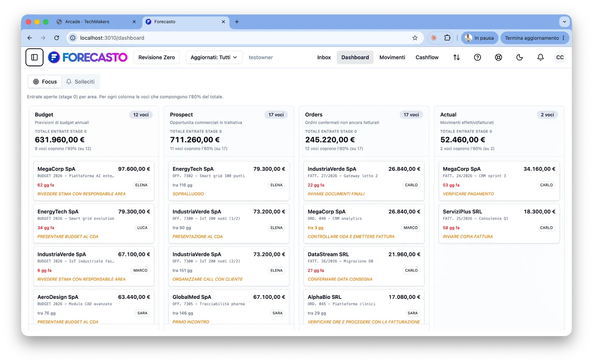The height and width of the screenshot is (364, 593).
Task: Click VERIFICARE PAGAMENTO action text
Action: click(x=468, y=194)
